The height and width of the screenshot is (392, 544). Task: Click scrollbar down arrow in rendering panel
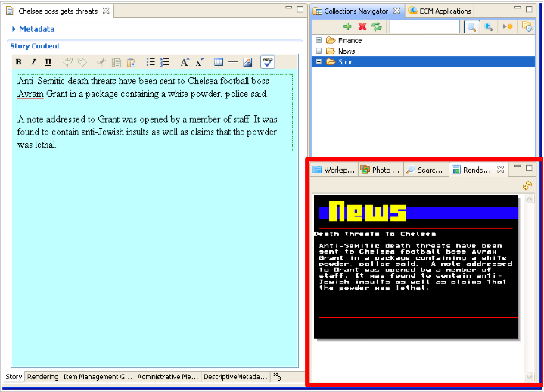pos(529,377)
